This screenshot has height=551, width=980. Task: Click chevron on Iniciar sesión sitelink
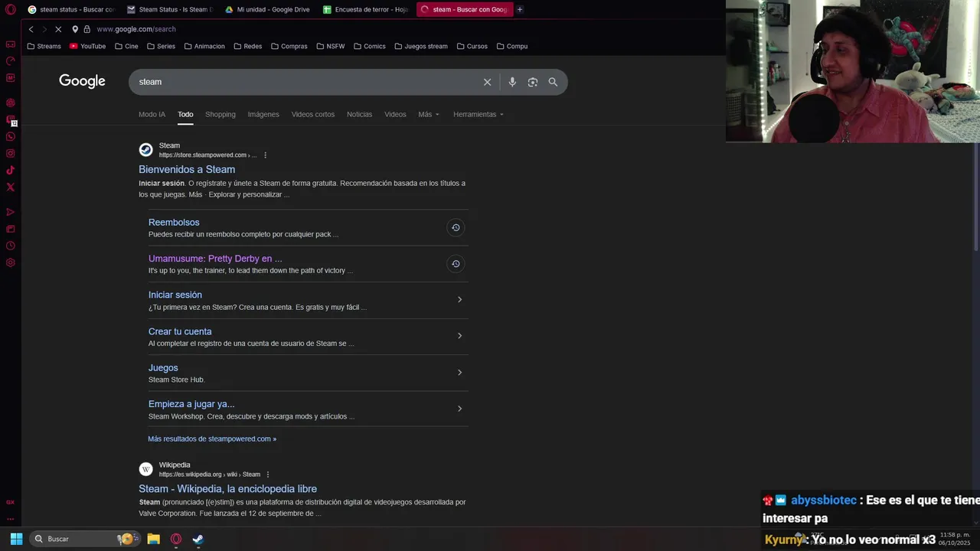point(459,299)
